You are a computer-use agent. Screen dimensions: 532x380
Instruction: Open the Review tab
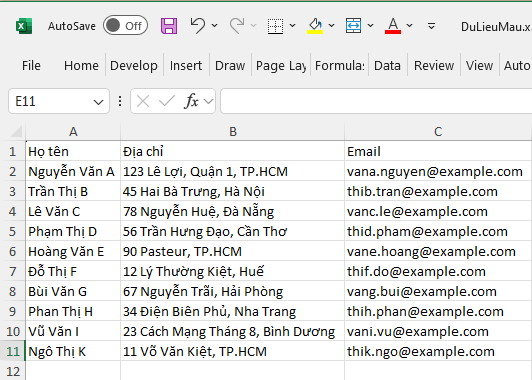point(434,65)
